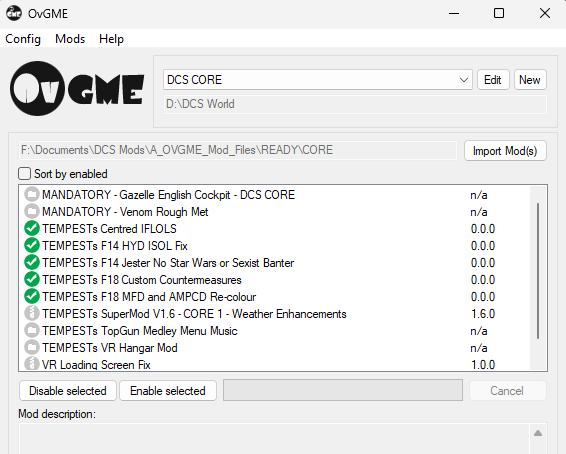Click version 1.0.0 of VR Loading Screen Fix

coord(483,364)
